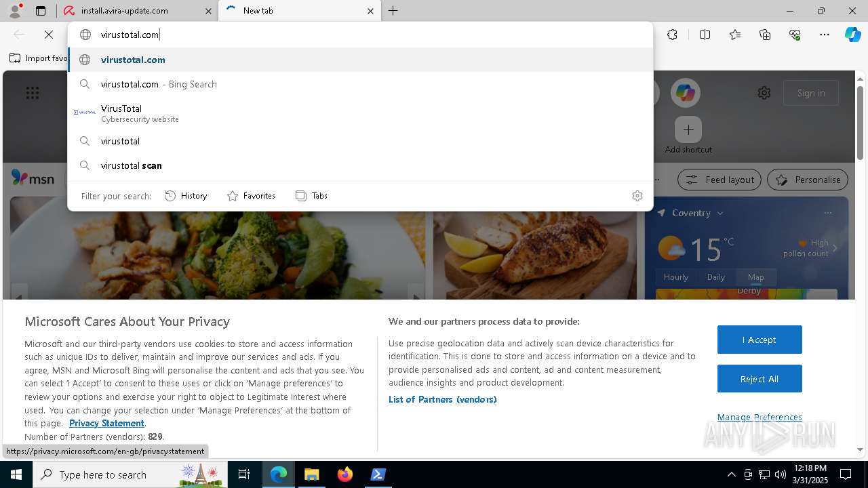Viewport: 868px width, 488px height.
Task: Open PowerShell from the taskbar
Action: click(378, 474)
